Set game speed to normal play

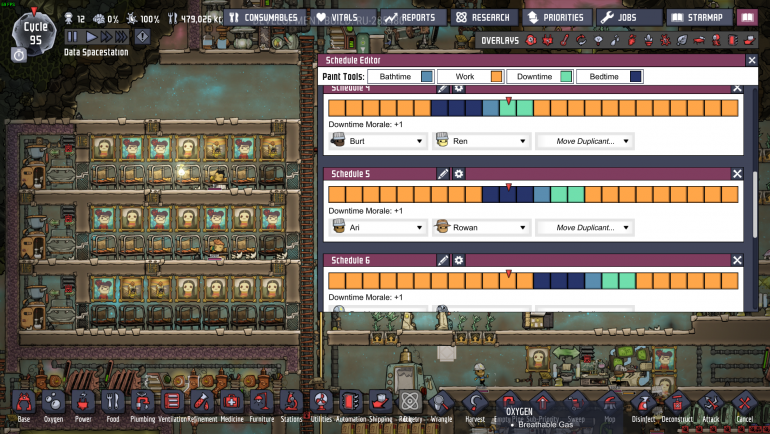[91, 36]
